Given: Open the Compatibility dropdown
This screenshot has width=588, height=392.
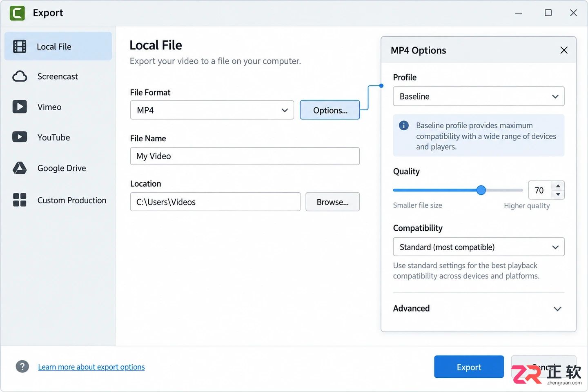Looking at the screenshot, I should click(479, 247).
